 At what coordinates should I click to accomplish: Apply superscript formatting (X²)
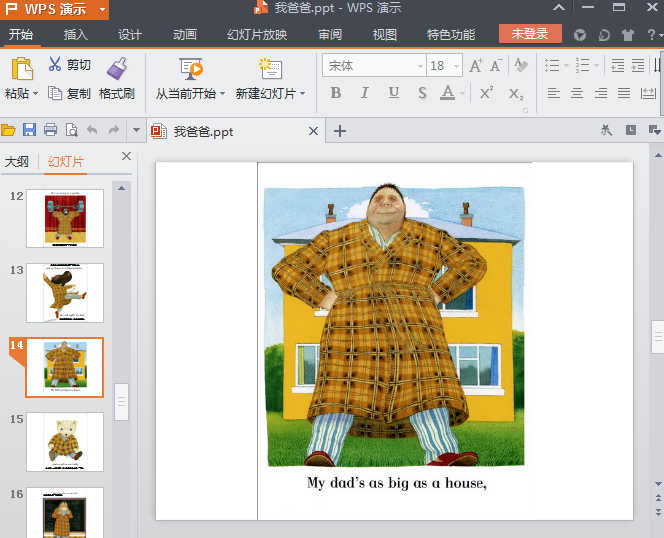pyautogui.click(x=486, y=93)
